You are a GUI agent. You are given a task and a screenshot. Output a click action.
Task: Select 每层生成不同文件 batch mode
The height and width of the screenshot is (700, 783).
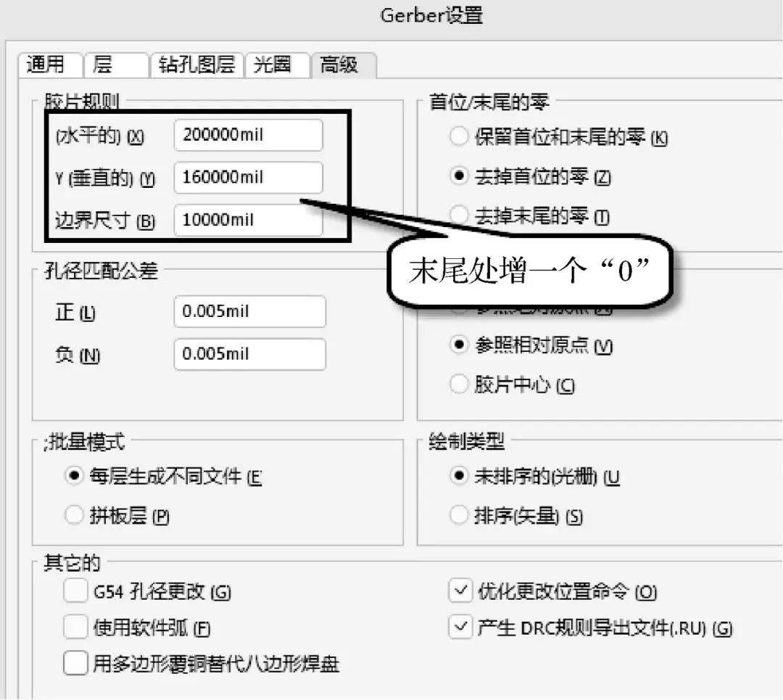(x=73, y=477)
